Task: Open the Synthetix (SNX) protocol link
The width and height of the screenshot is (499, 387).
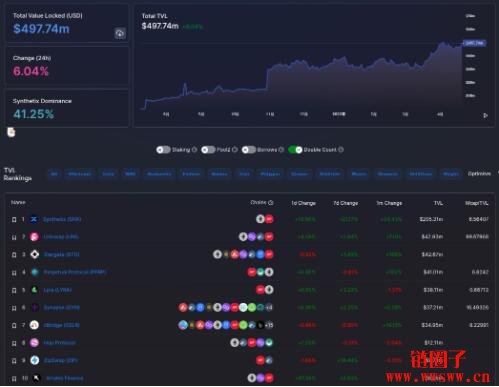Action: tap(62, 219)
